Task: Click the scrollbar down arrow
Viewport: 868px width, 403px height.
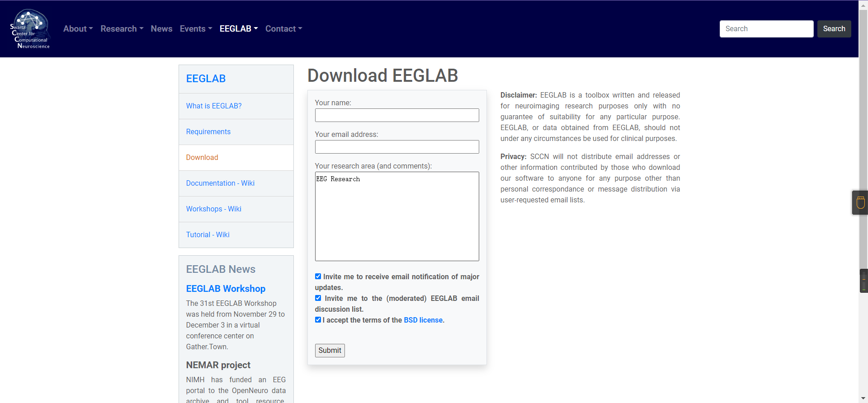Action: coord(863,398)
